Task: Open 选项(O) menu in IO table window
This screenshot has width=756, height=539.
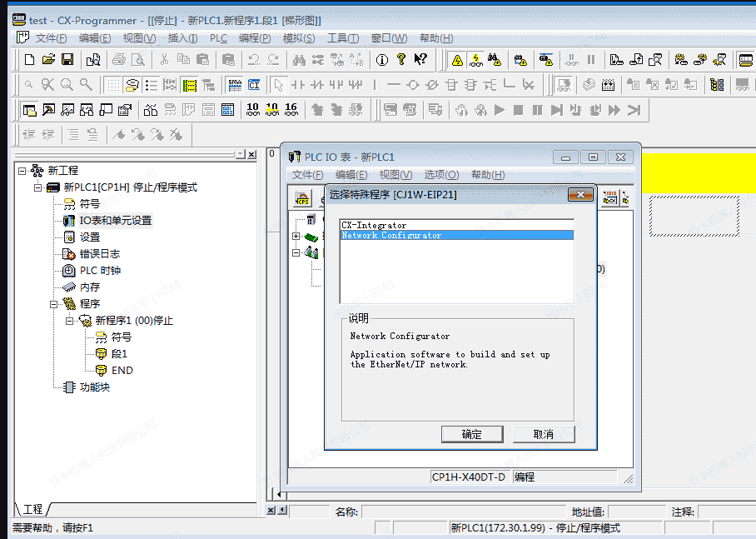Action: (441, 175)
